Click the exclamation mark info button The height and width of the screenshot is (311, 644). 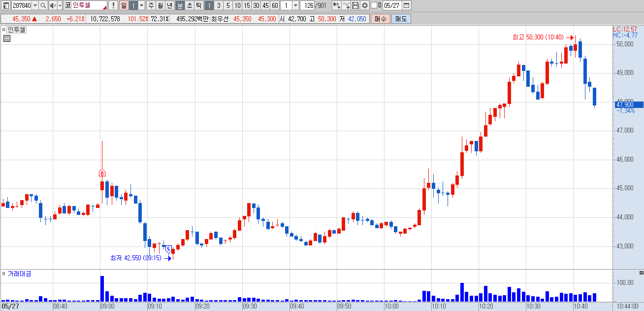[113, 5]
